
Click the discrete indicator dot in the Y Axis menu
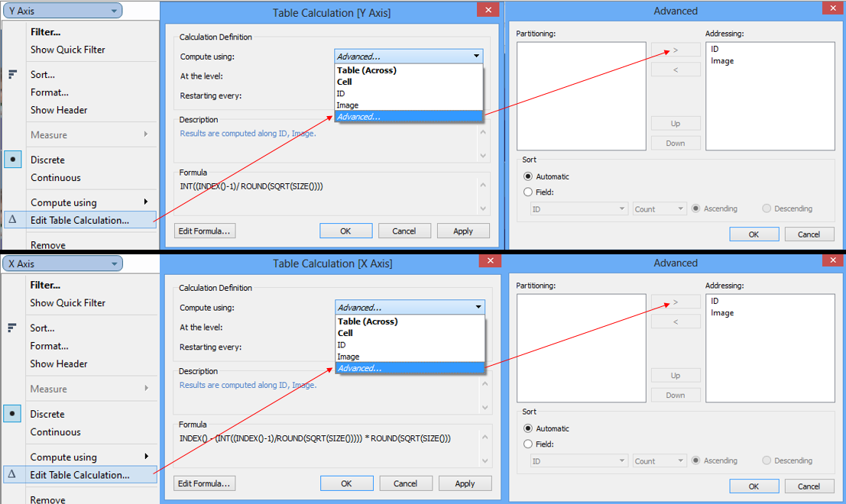point(12,159)
